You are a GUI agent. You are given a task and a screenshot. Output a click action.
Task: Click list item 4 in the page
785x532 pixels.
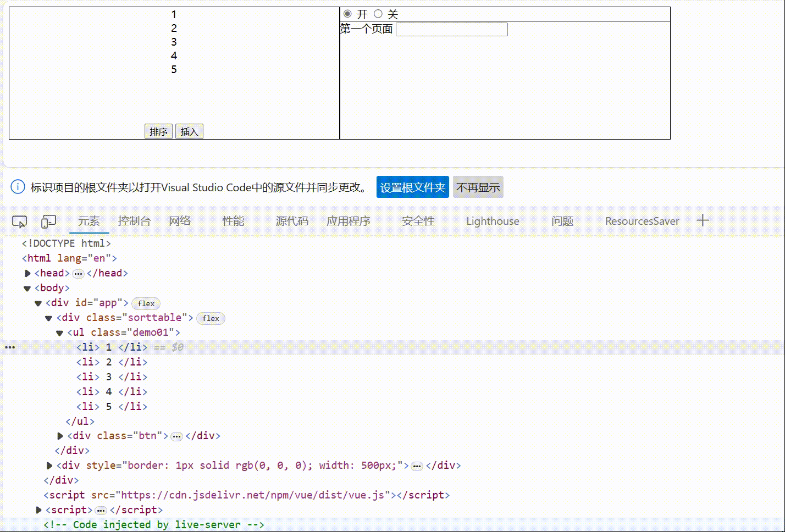[x=174, y=56]
